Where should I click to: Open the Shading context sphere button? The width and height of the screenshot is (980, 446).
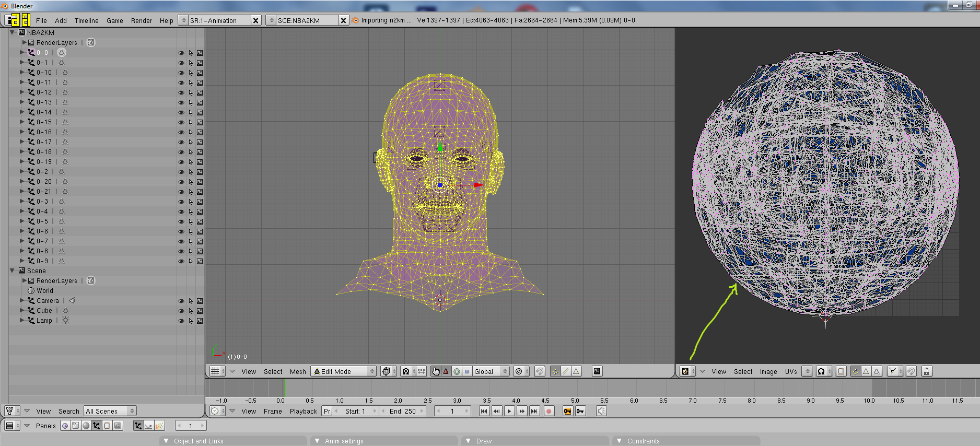86,426
